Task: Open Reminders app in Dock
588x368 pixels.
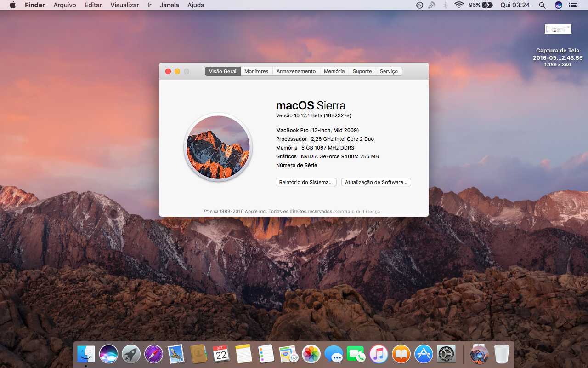Action: [266, 354]
